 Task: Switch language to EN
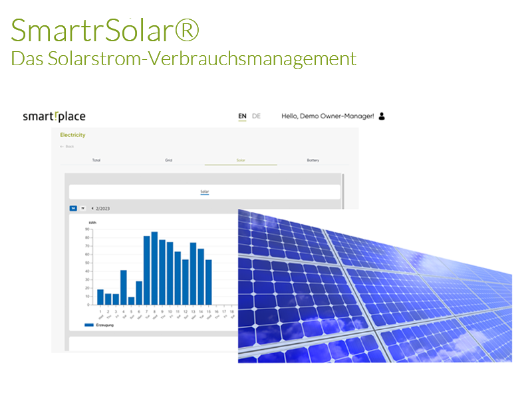tap(242, 116)
